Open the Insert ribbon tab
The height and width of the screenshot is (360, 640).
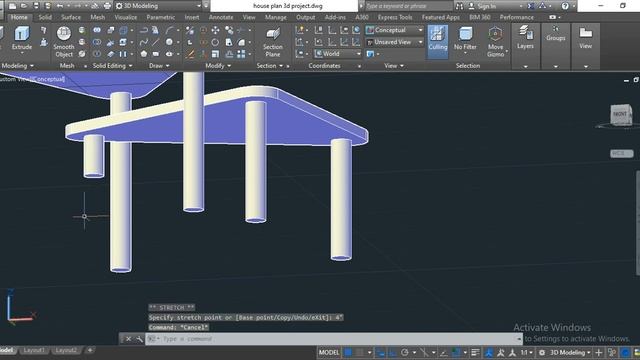[192, 17]
